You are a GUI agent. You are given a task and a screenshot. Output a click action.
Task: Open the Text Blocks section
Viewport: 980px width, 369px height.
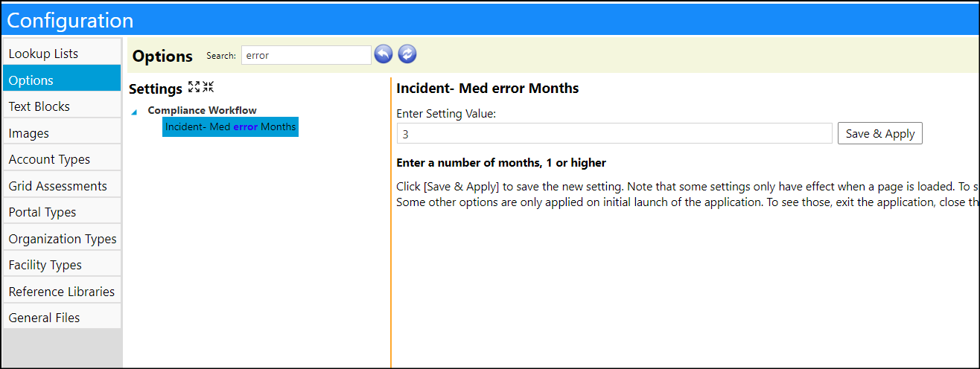tap(62, 106)
